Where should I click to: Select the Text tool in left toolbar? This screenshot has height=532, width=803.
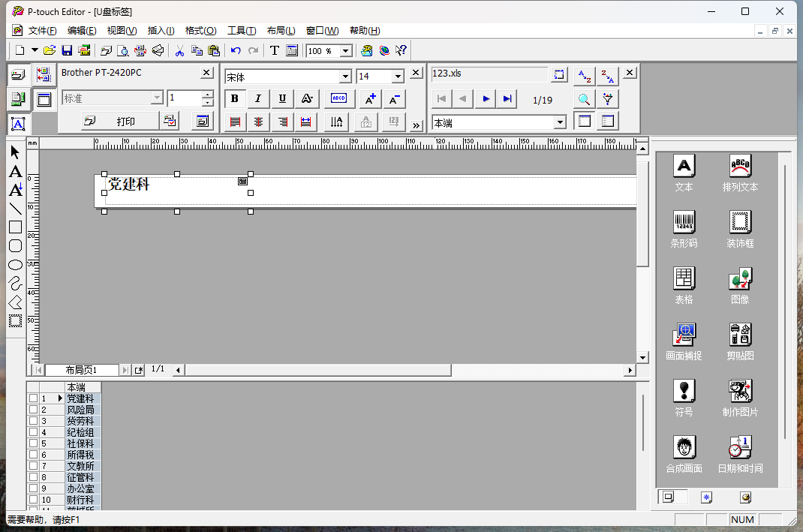point(15,172)
